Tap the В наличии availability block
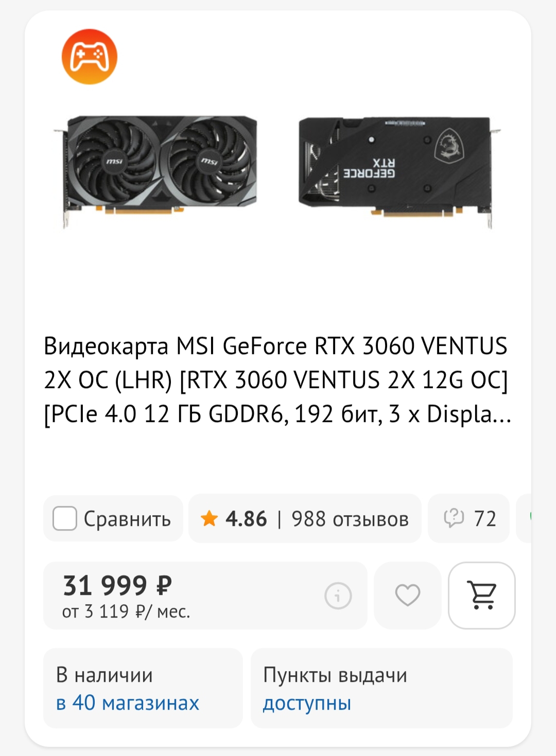The height and width of the screenshot is (756, 556). (x=143, y=688)
